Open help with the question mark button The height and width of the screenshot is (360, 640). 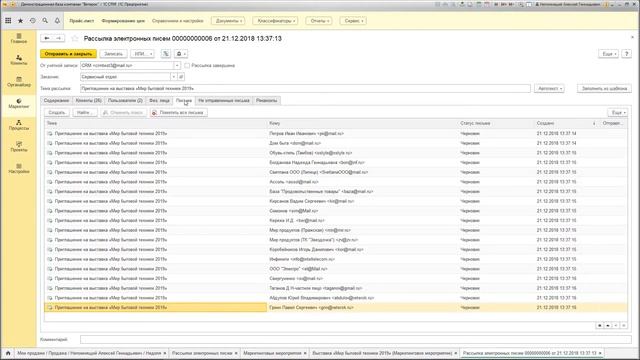[627, 54]
